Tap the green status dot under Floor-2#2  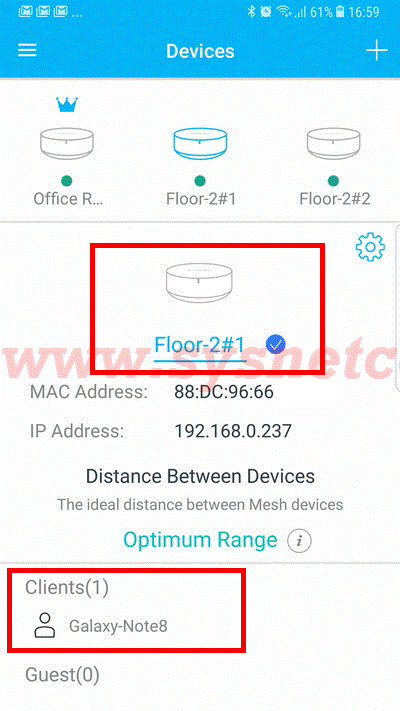point(334,181)
